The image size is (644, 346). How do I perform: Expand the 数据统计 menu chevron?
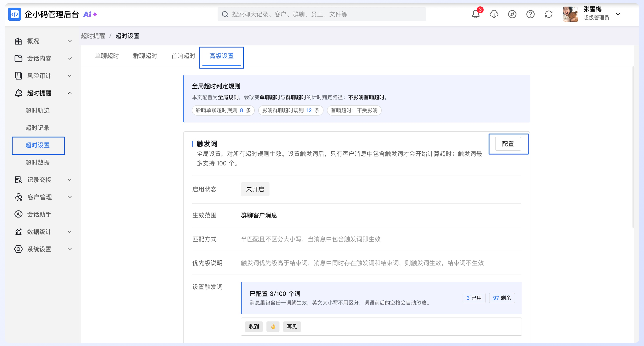click(70, 232)
